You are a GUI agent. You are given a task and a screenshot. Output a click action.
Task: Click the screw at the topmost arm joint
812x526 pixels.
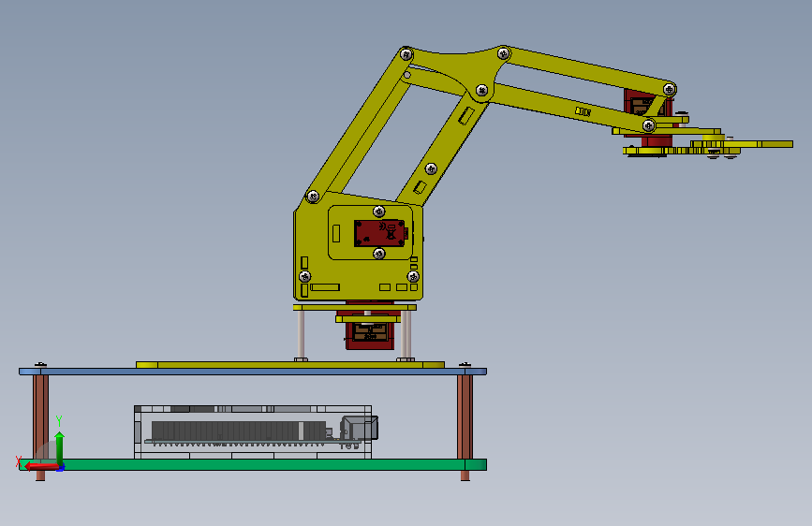click(503, 52)
